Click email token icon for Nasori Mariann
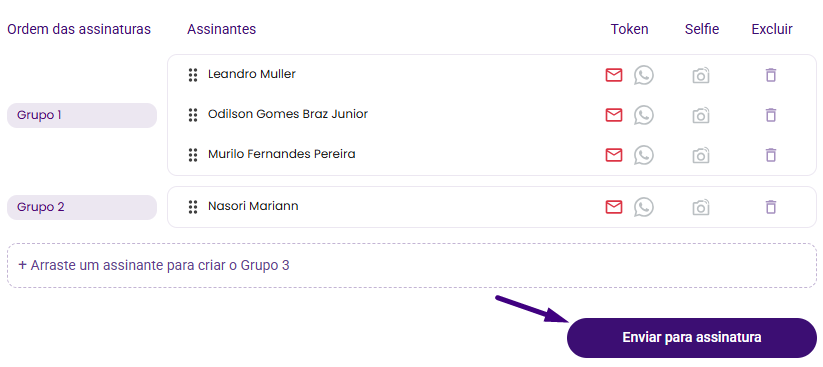This screenshot has height=367, width=823. click(614, 207)
